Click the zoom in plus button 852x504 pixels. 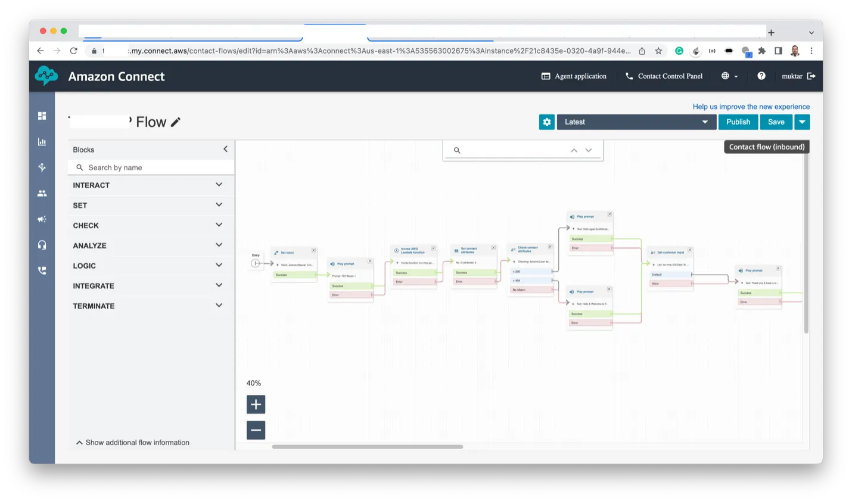[x=256, y=405]
